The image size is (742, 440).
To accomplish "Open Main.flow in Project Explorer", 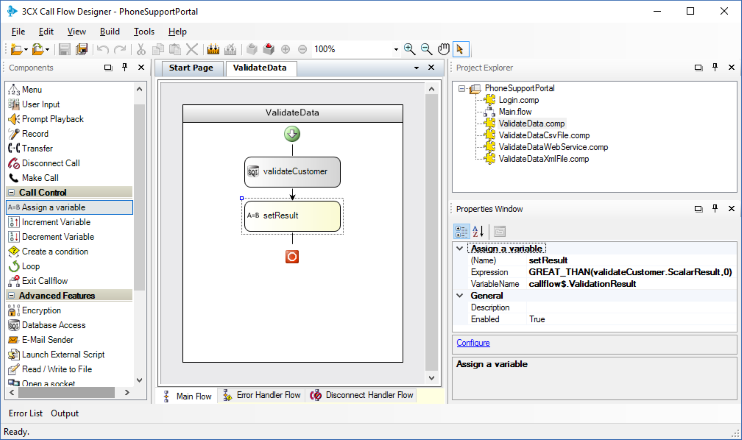I will click(x=515, y=112).
